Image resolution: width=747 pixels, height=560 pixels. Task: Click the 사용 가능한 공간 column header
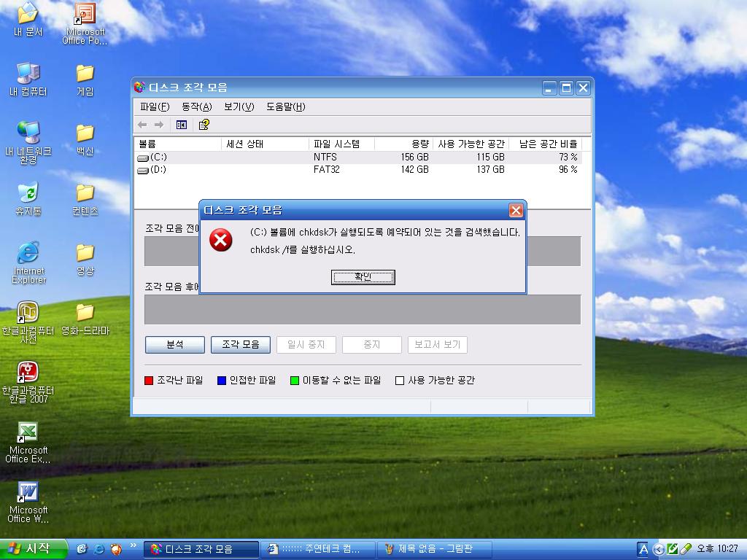(x=471, y=144)
